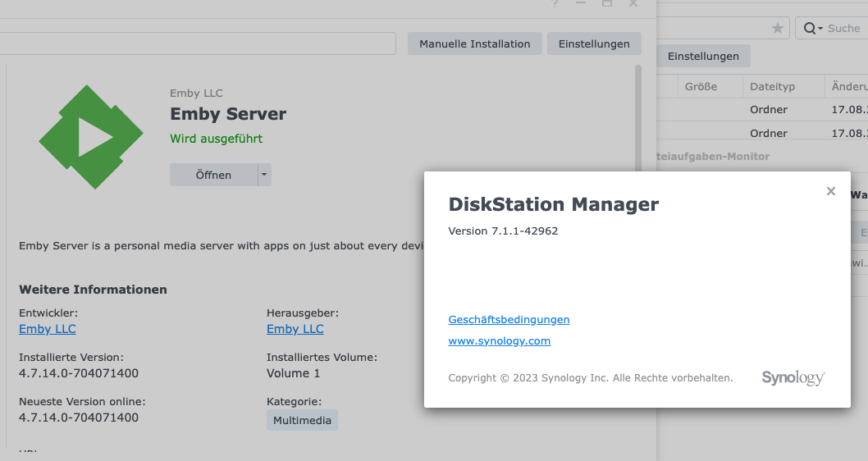Sort by the Dateityp column header
The width and height of the screenshot is (868, 461).
772,87
